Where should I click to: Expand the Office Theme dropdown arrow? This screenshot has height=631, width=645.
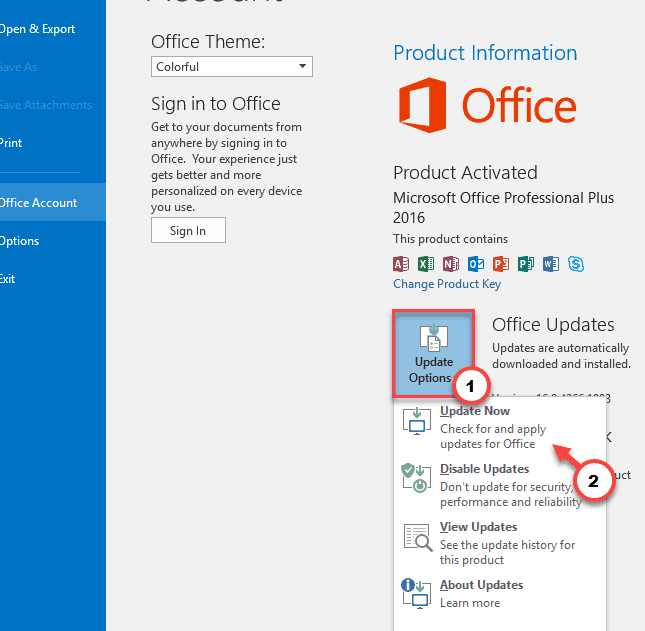[303, 66]
